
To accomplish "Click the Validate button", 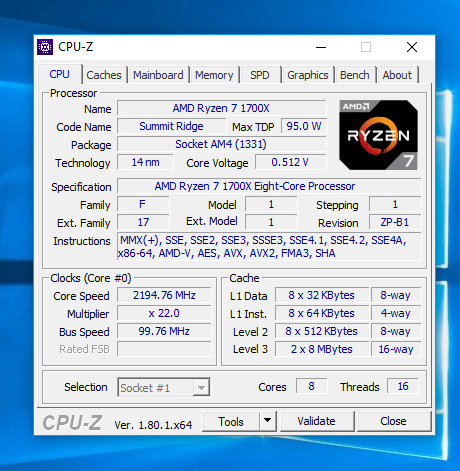I will 316,421.
